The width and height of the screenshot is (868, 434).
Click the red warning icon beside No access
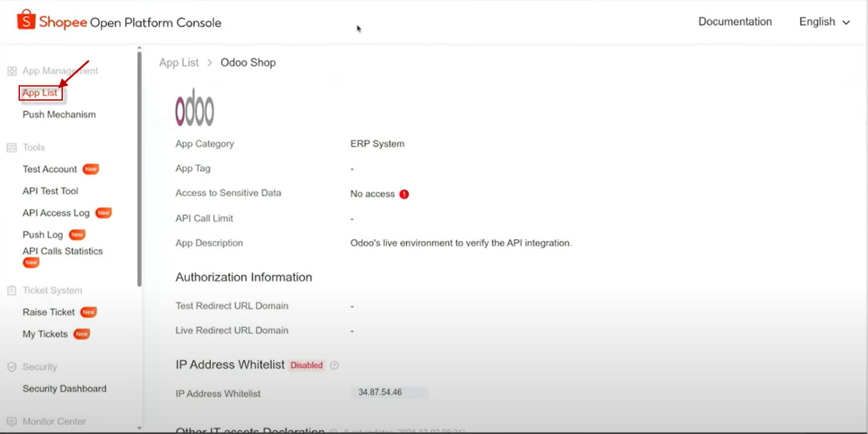pos(404,194)
